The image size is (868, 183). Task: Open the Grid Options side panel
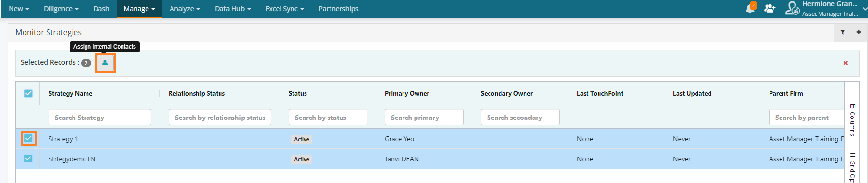(852, 168)
